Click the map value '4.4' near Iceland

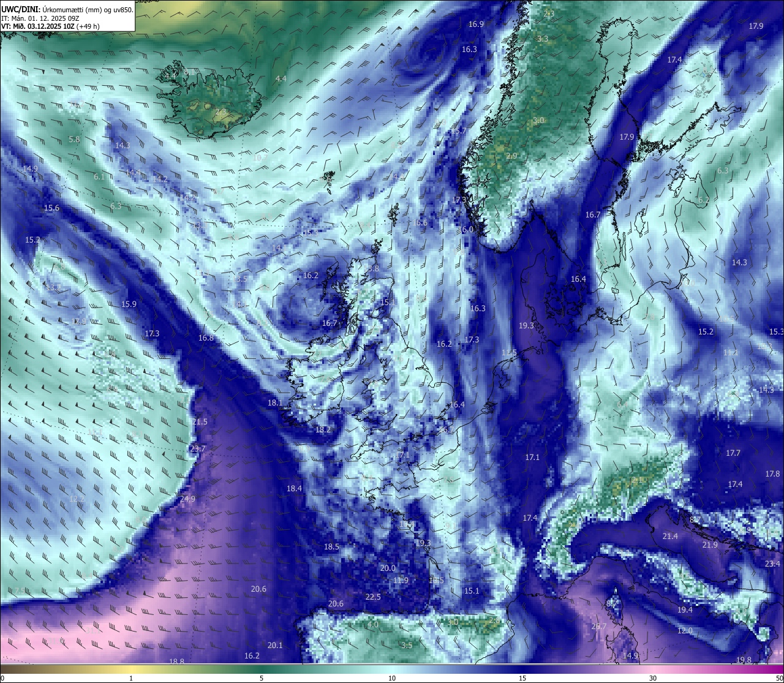281,78
